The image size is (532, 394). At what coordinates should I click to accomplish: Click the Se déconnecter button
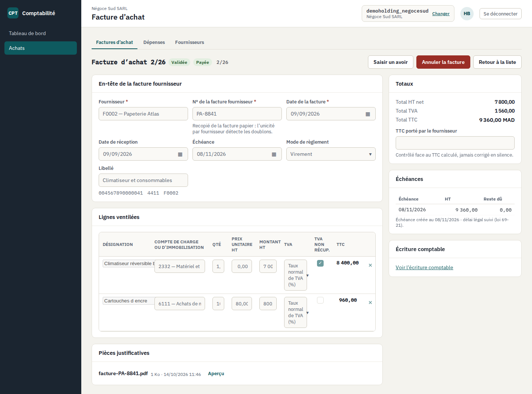(x=501, y=14)
